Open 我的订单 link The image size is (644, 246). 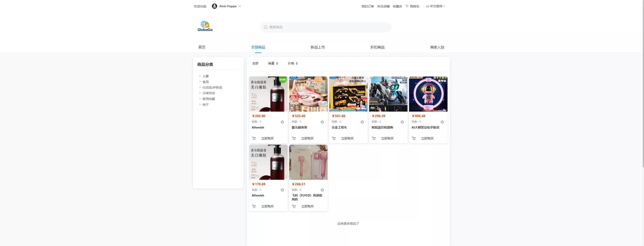tap(368, 7)
